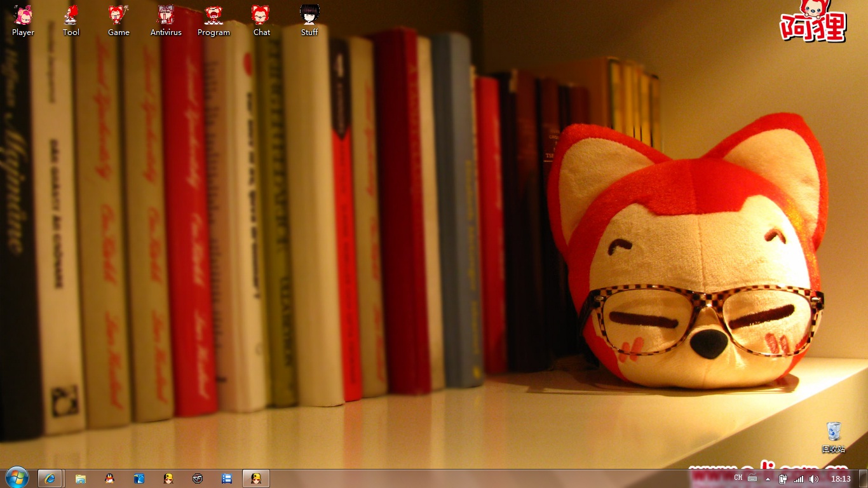This screenshot has width=868, height=488.
Task: Click the Show Desktop button after the clock
Action: [864, 479]
